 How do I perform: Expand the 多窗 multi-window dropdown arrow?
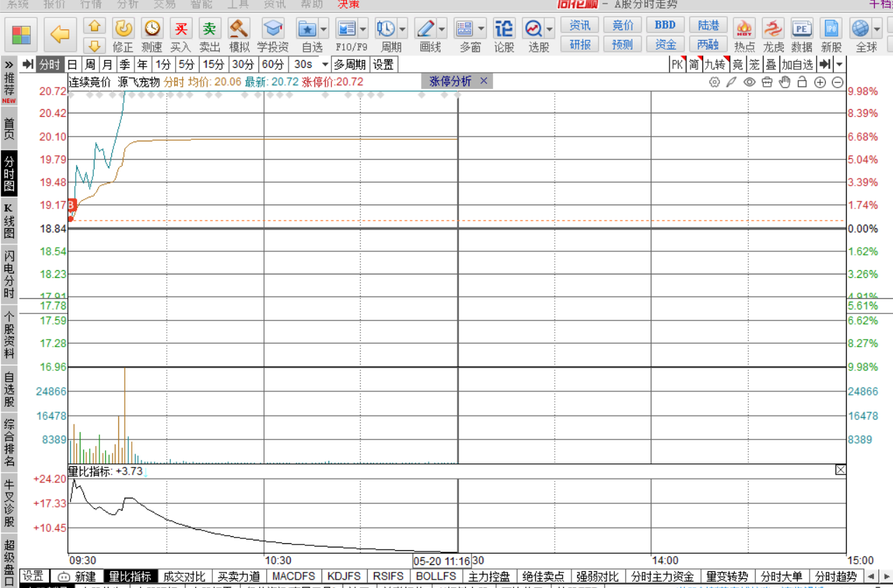click(482, 29)
